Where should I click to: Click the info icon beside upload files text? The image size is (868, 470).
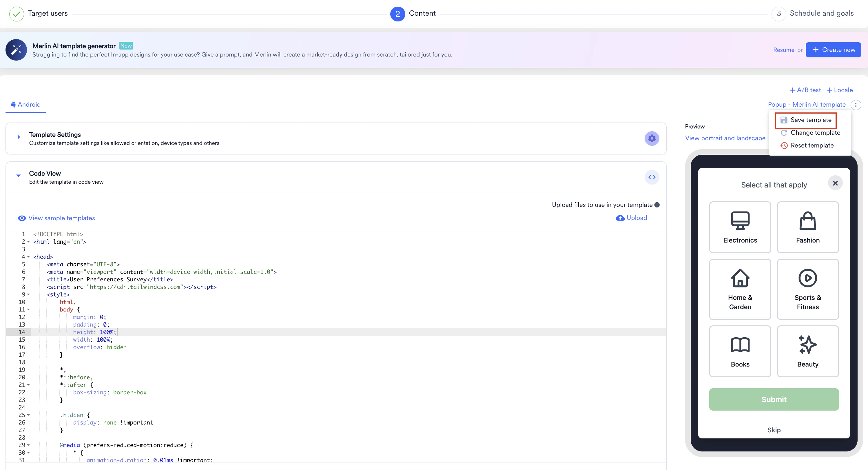(x=657, y=205)
